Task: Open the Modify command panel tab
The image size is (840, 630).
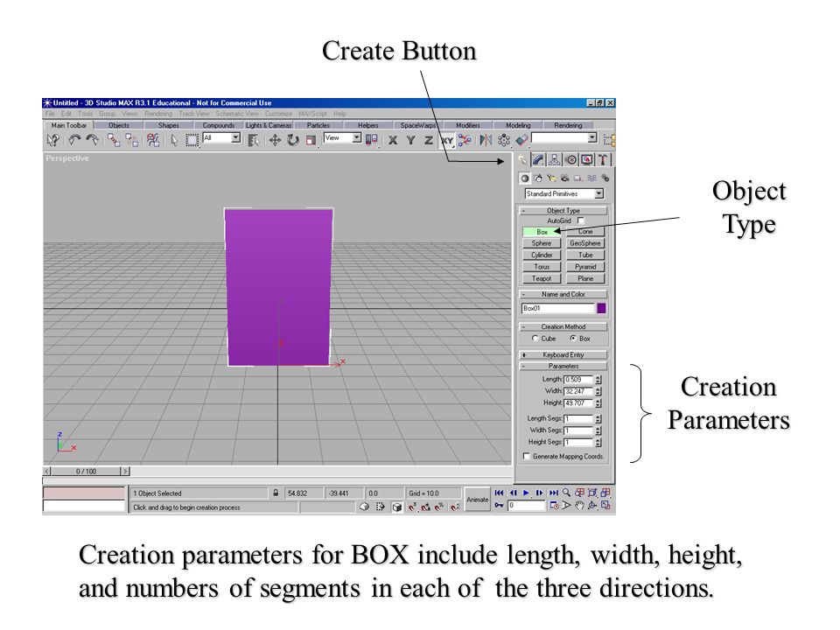Action: [538, 159]
